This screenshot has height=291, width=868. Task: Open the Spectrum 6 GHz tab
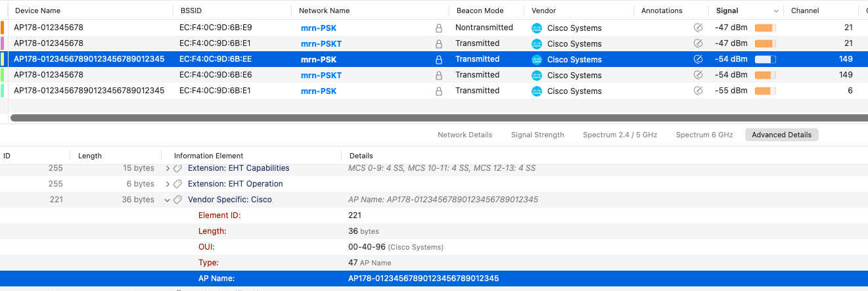704,135
